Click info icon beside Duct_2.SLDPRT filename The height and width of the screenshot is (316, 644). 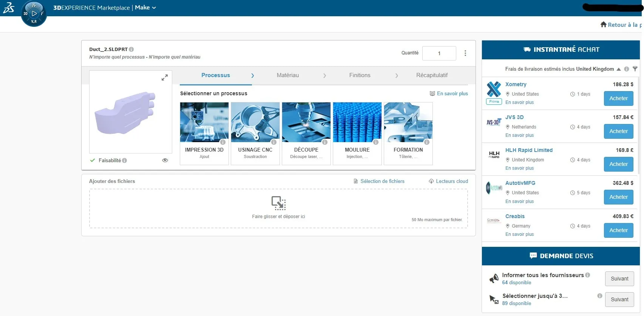click(x=131, y=50)
